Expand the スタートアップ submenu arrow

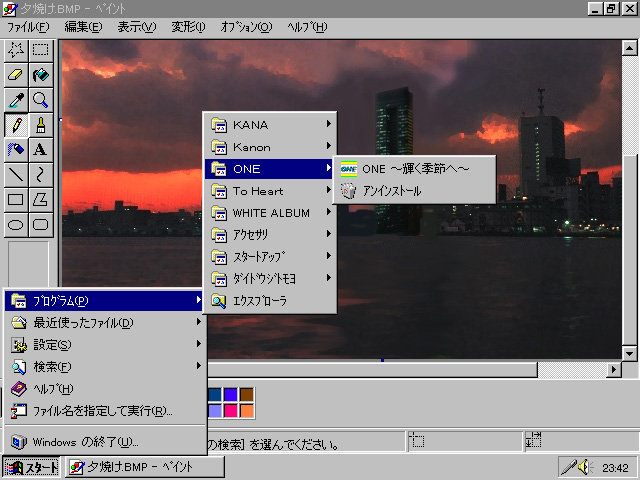click(x=329, y=256)
